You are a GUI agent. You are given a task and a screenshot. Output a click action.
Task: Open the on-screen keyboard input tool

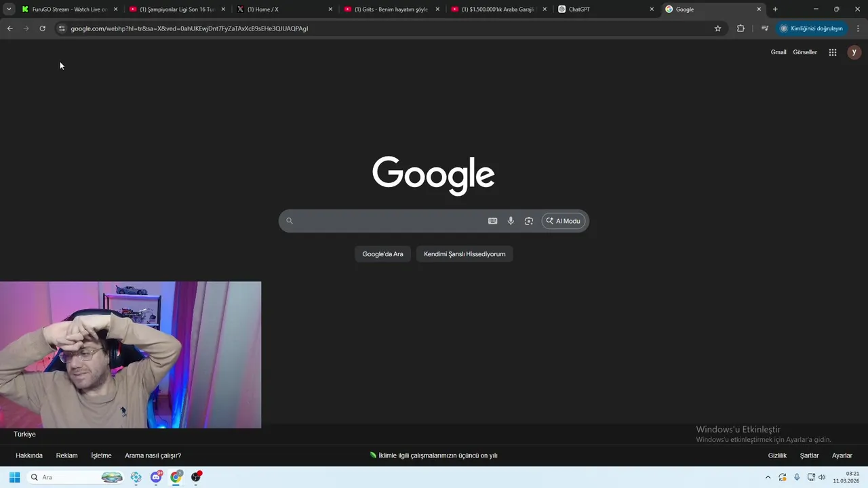(x=493, y=221)
